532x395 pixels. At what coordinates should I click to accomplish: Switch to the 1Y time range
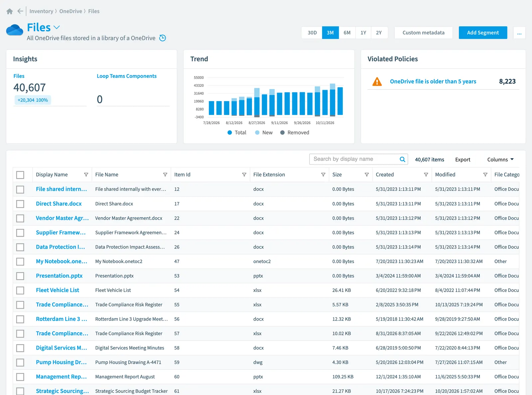pyautogui.click(x=363, y=33)
